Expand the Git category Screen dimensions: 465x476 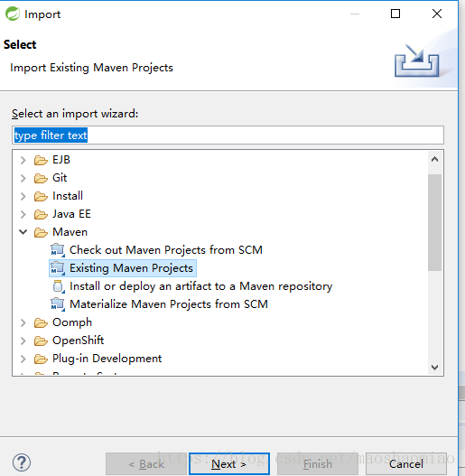(x=23, y=178)
